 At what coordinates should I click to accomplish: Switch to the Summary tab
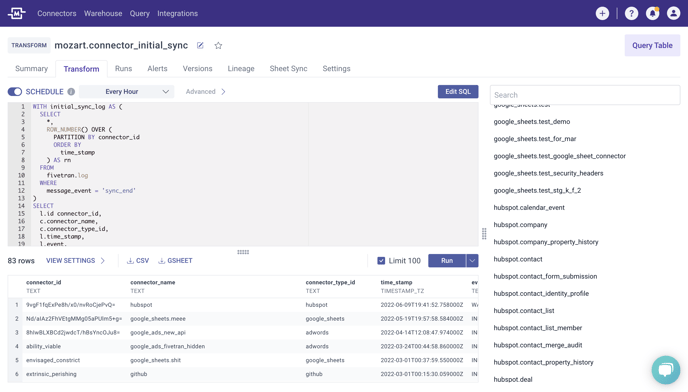[x=31, y=68]
